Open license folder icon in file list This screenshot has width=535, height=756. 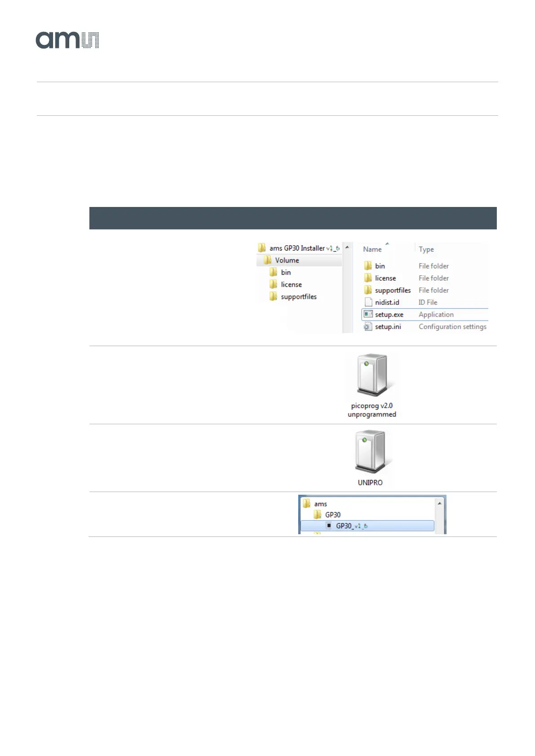point(368,278)
